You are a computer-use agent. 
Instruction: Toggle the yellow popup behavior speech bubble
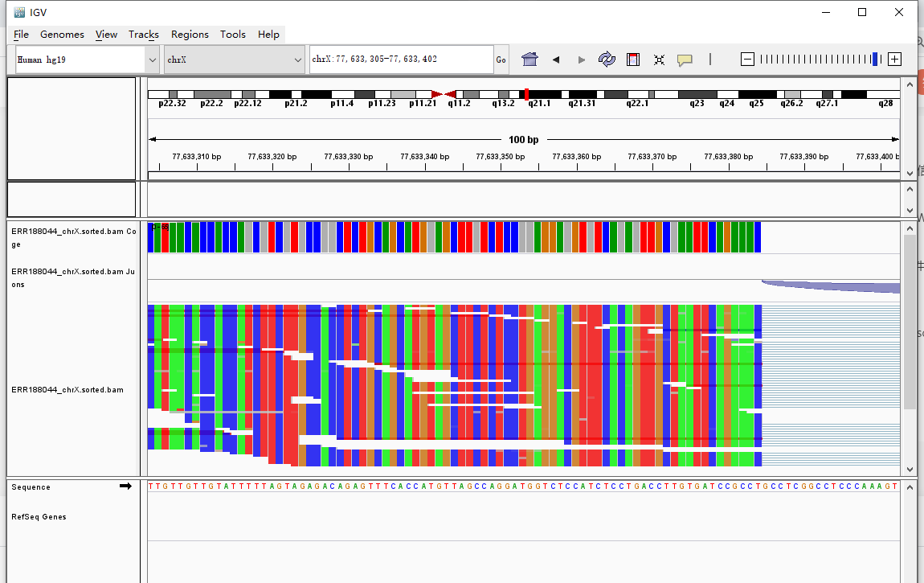(684, 60)
